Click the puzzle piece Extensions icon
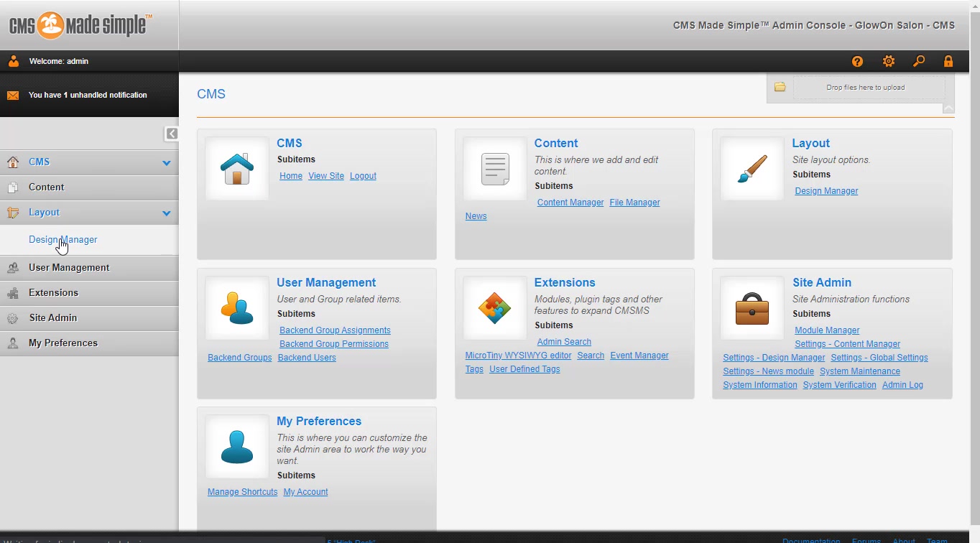The width and height of the screenshot is (980, 543). (494, 309)
